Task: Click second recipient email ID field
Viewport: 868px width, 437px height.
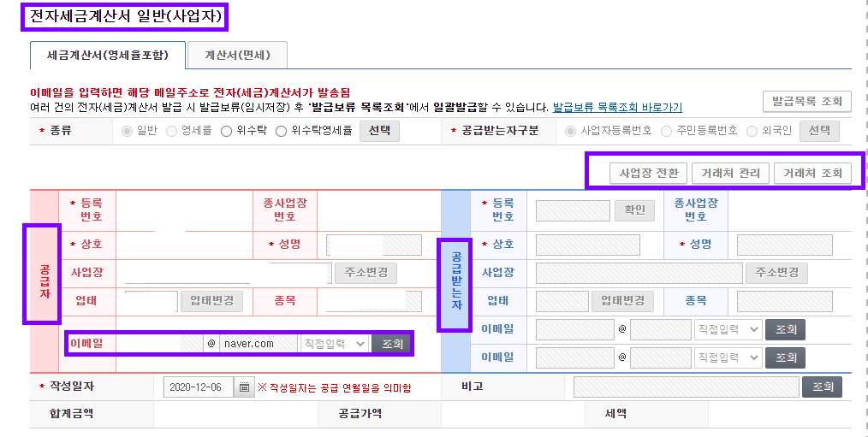Action: coord(575,357)
